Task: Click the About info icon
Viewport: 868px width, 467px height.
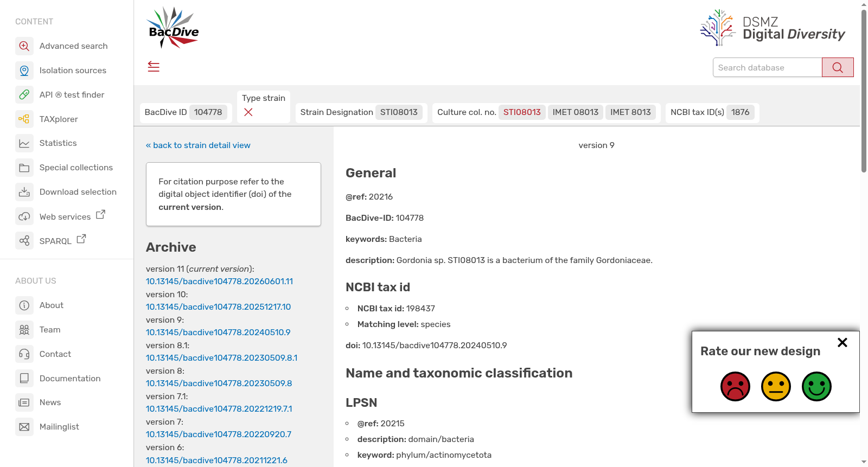Action: click(x=24, y=305)
